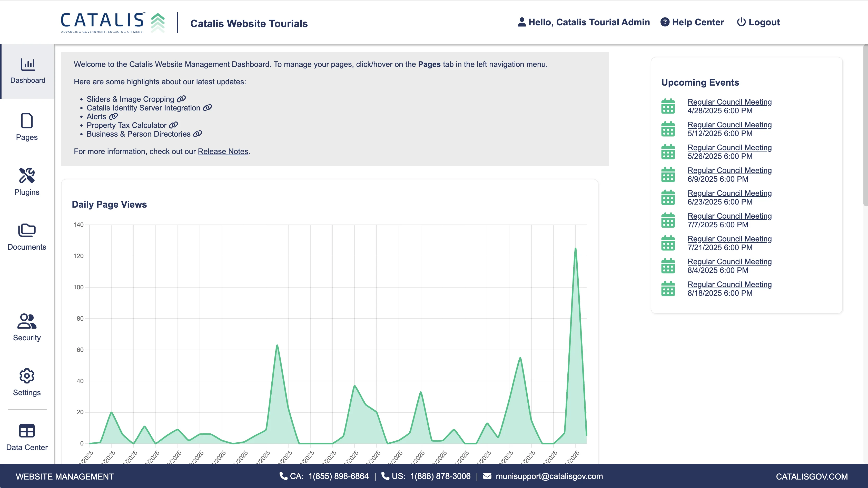
Task: Open the Security users icon
Action: [x=27, y=321]
